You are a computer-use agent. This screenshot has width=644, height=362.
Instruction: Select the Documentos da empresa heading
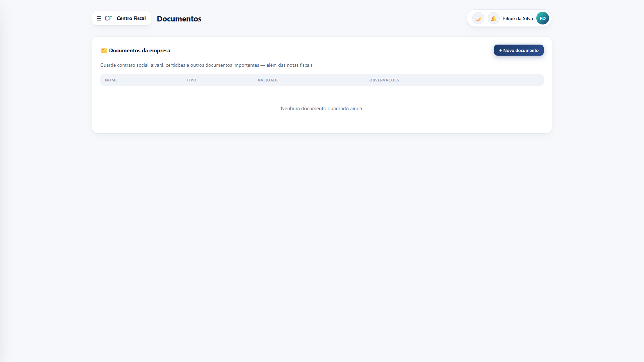140,51
